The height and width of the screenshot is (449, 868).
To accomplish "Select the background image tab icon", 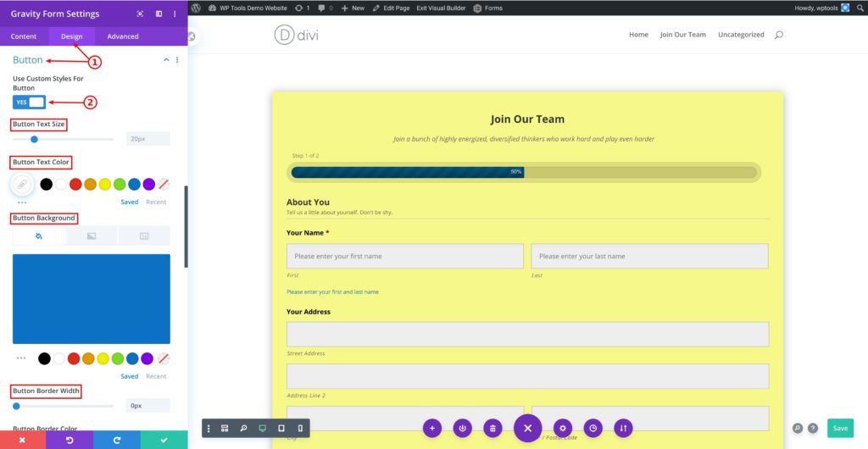I will point(144,236).
